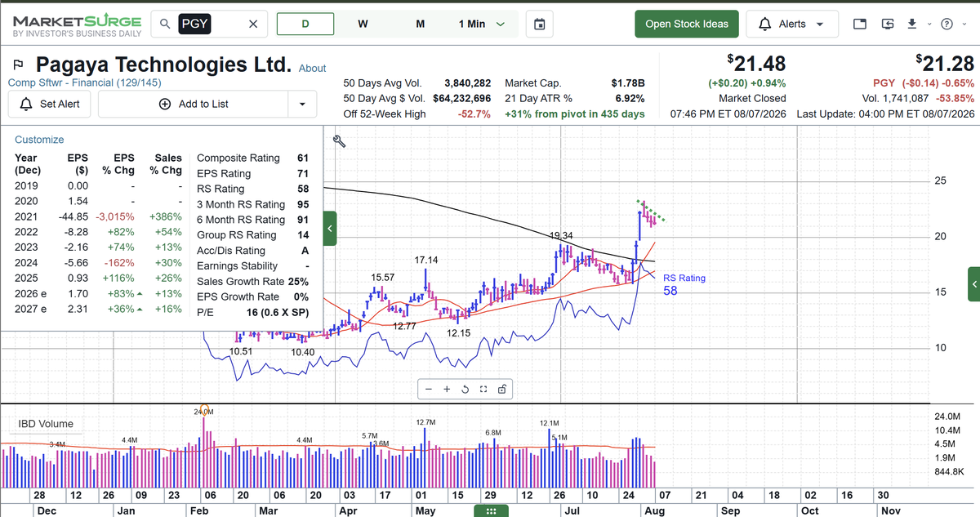Screen dimensions: 980x517
Task: Click the 2026 e earnings row
Action: pyautogui.click(x=99, y=293)
